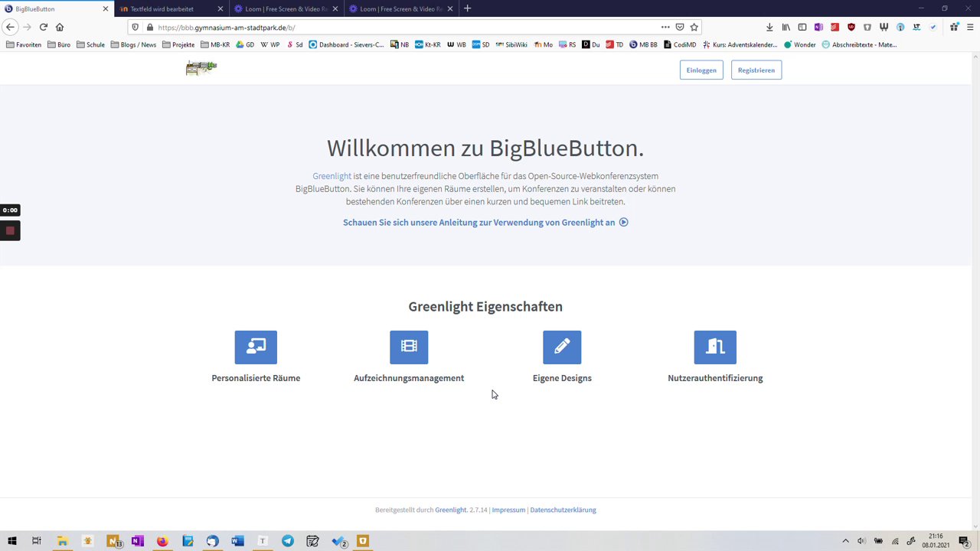The height and width of the screenshot is (551, 980).
Task: Open OneNote from the taskbar
Action: coord(137,541)
